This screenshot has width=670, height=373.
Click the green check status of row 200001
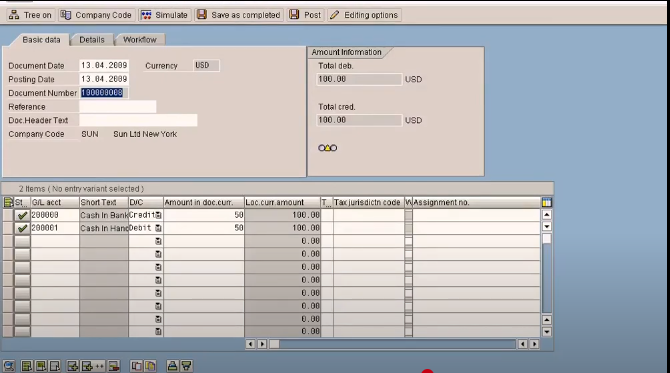click(x=22, y=228)
